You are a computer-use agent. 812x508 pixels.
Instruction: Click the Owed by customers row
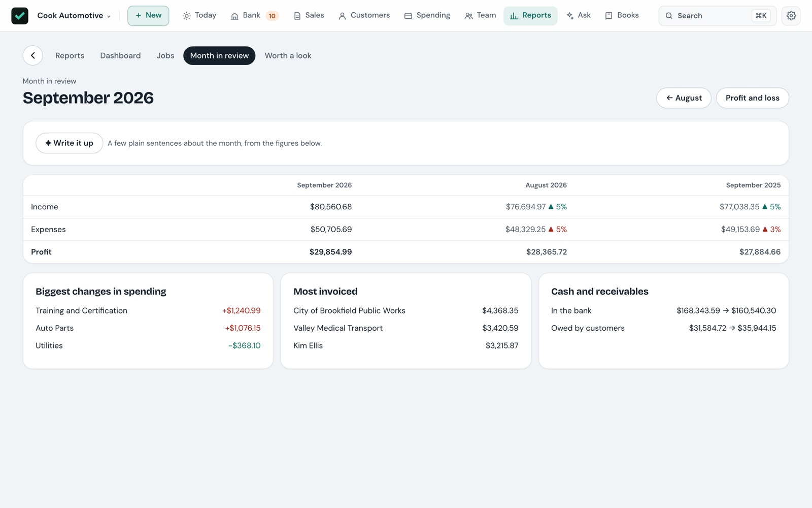coord(663,328)
